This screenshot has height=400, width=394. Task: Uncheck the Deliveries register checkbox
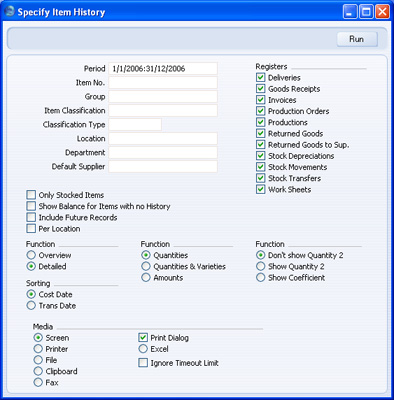point(260,78)
